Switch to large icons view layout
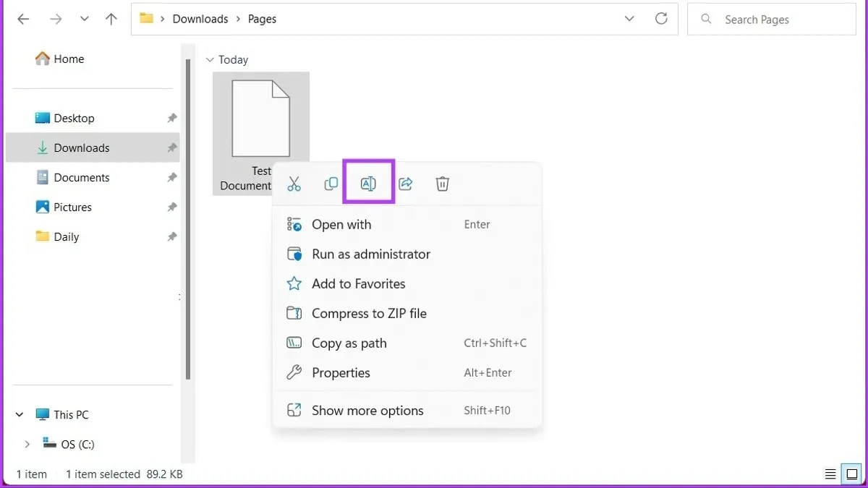 click(851, 474)
